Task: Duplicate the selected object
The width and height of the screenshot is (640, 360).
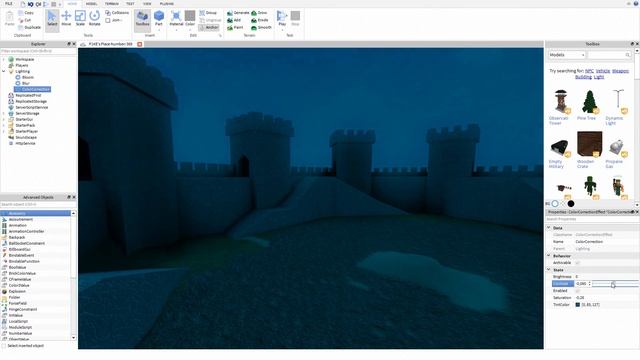Action: click(x=29, y=27)
